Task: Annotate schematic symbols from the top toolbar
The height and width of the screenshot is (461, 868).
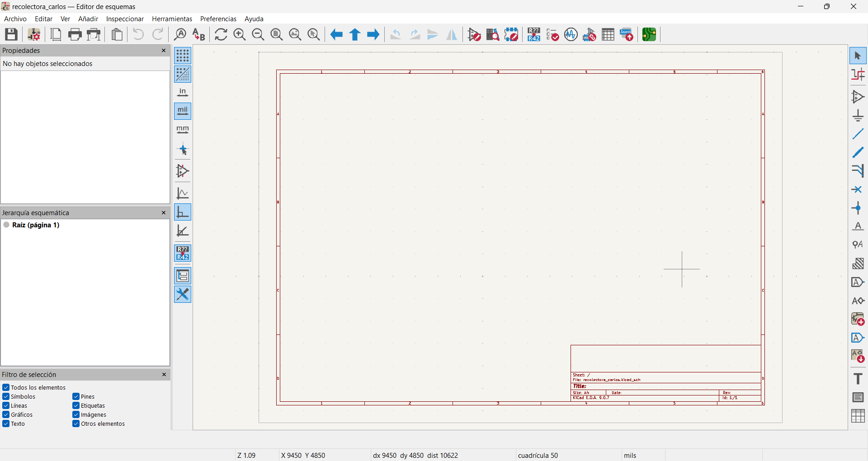Action: [x=534, y=34]
